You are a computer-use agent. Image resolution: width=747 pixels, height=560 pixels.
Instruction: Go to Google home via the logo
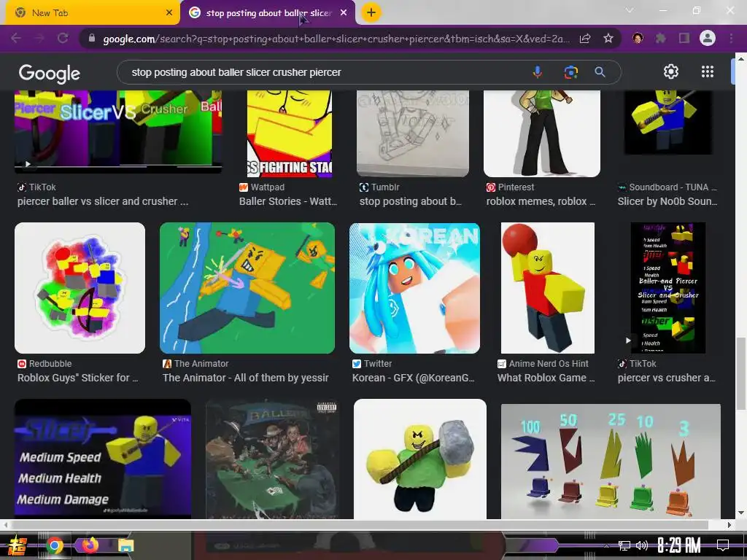(x=50, y=73)
